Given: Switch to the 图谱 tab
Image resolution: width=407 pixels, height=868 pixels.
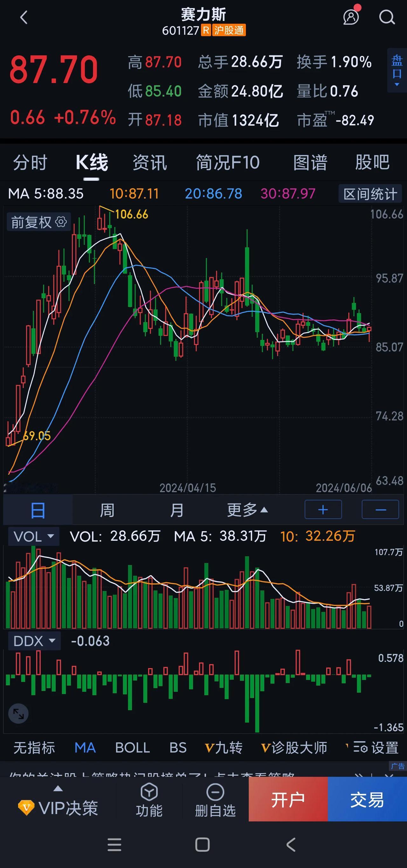Looking at the screenshot, I should [x=310, y=163].
